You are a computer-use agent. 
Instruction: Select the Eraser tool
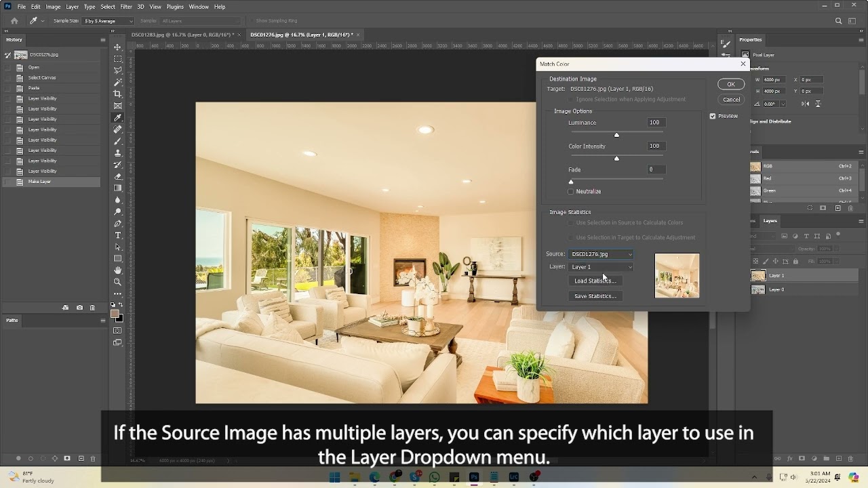coord(118,176)
